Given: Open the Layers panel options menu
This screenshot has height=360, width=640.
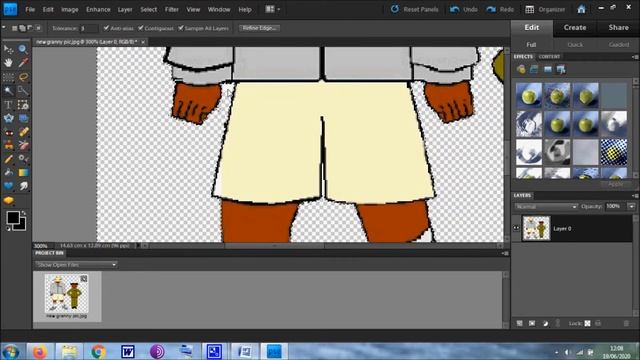Looking at the screenshot, I should 635,196.
